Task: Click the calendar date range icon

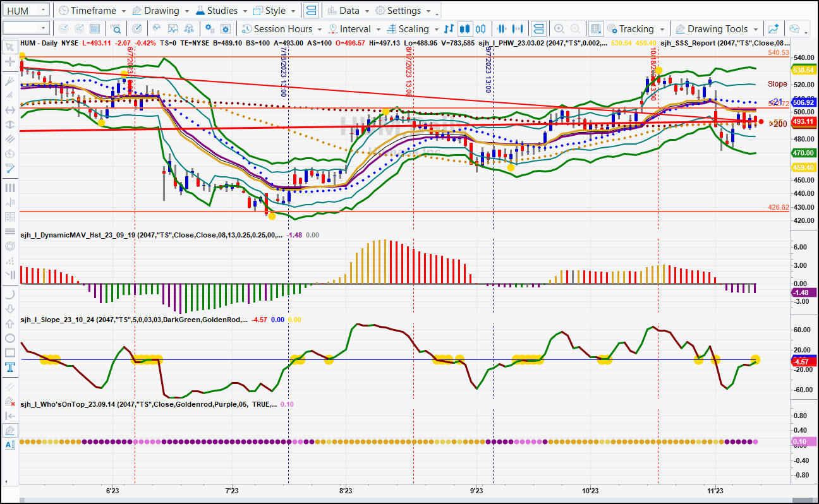Action: click(94, 29)
